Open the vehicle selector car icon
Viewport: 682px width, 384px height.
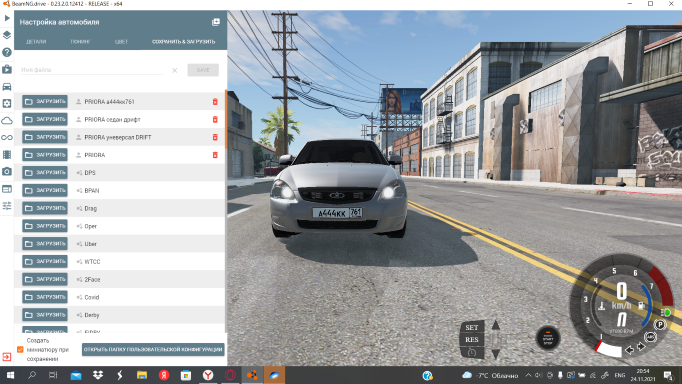coord(7,87)
